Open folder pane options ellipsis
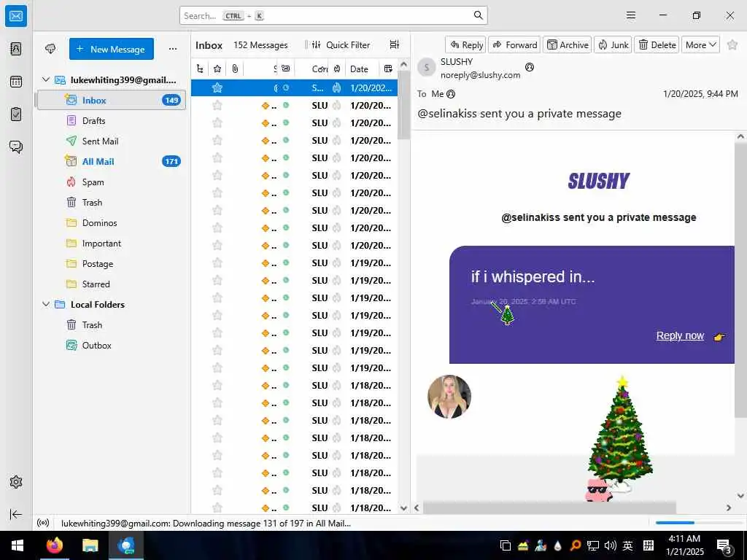This screenshot has height=560, width=747. (173, 49)
